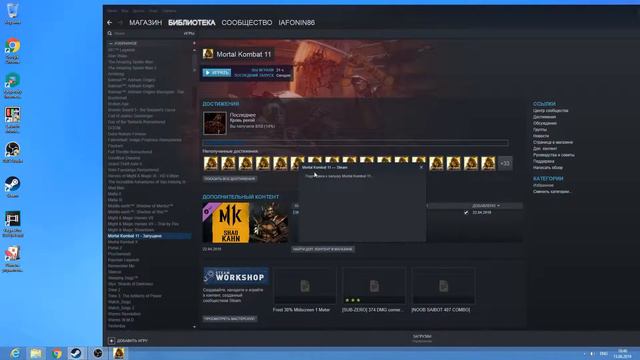The height and width of the screenshot is (360, 640).
Task: Click the volume icon in system tray
Action: [x=592, y=353]
